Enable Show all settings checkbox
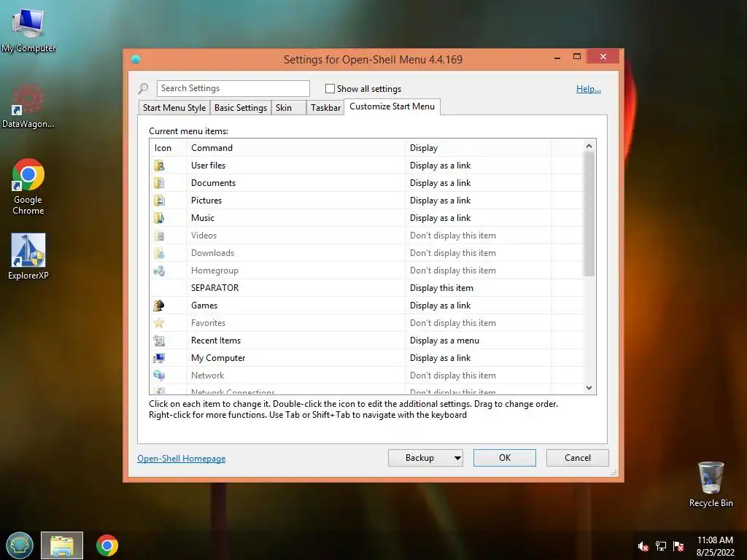 (x=330, y=88)
